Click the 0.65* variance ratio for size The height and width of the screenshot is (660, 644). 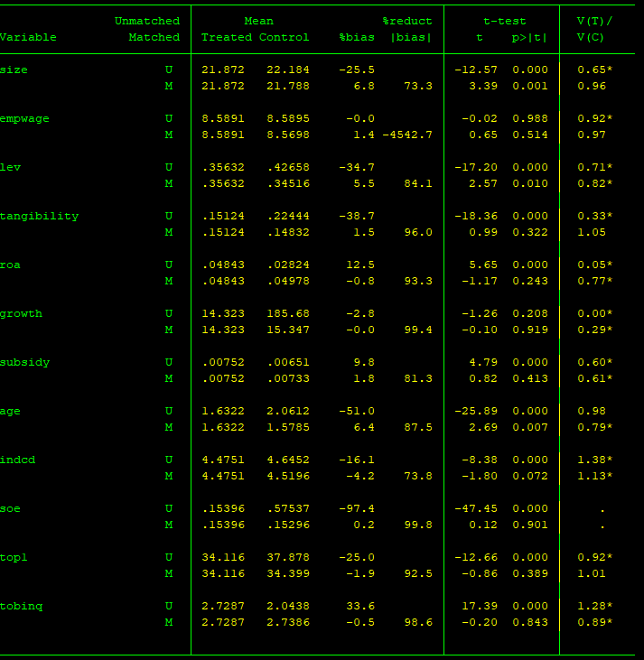click(594, 70)
